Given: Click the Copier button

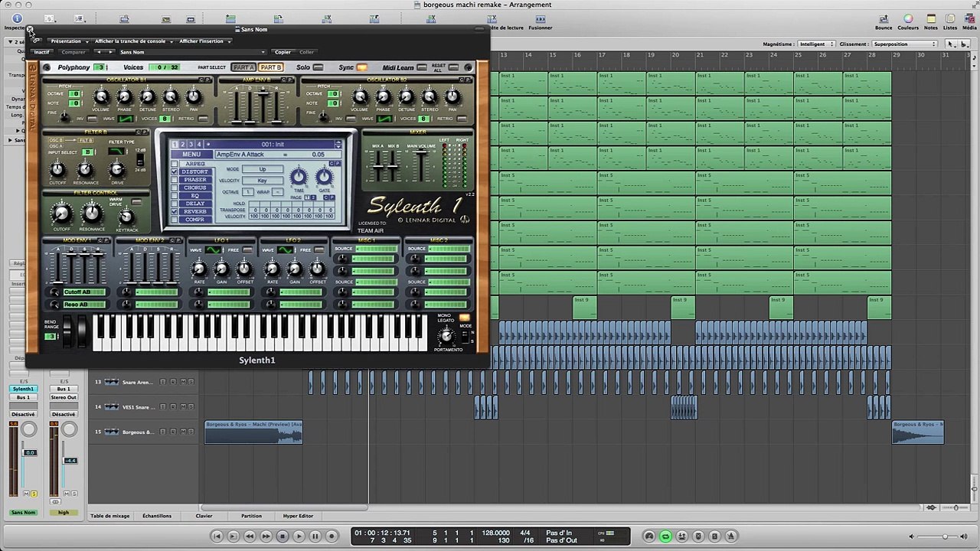Looking at the screenshot, I should (283, 52).
